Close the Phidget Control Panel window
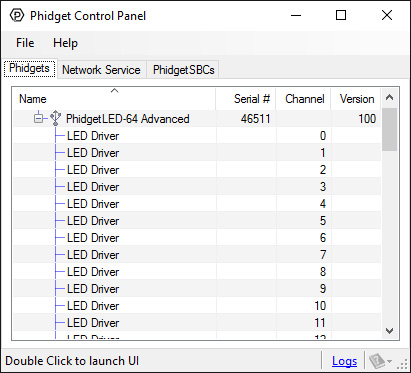Image resolution: width=411 pixels, height=373 pixels. [x=387, y=15]
